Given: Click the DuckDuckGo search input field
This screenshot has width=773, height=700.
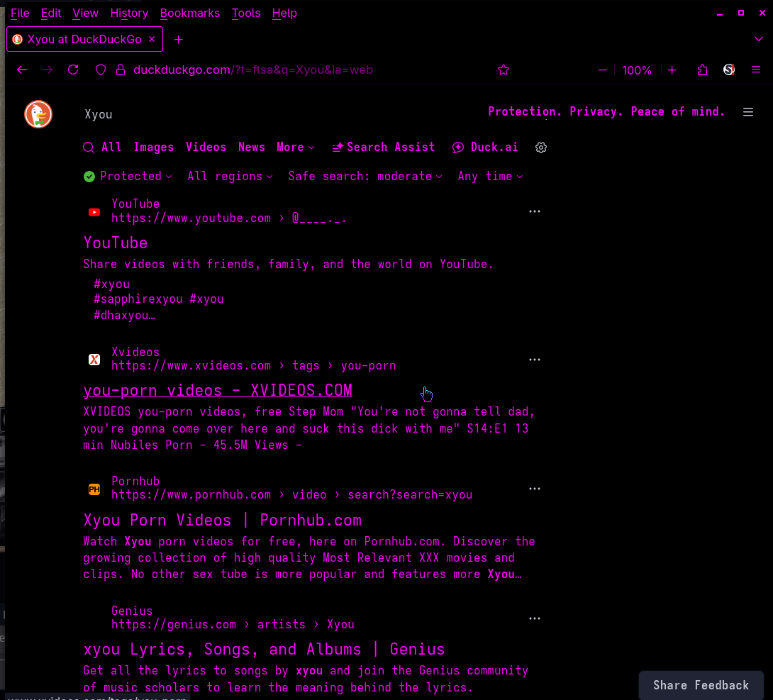Looking at the screenshot, I should pos(269,114).
